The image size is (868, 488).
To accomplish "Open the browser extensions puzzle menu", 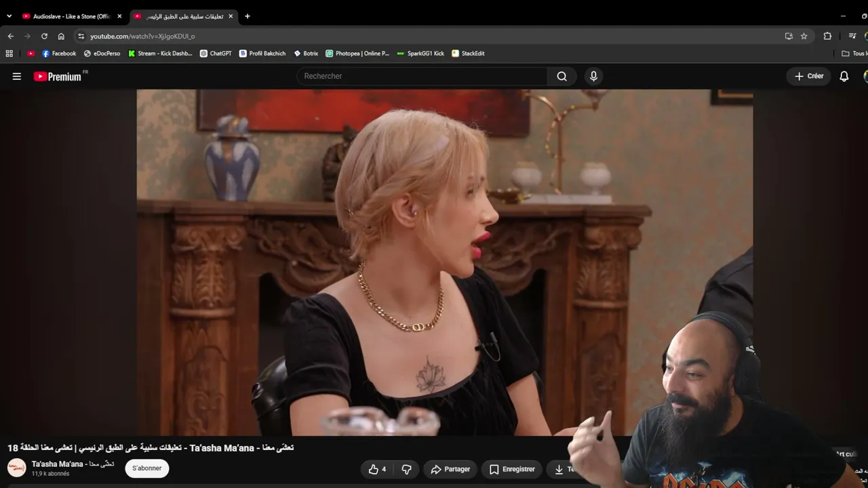I will 827,36.
